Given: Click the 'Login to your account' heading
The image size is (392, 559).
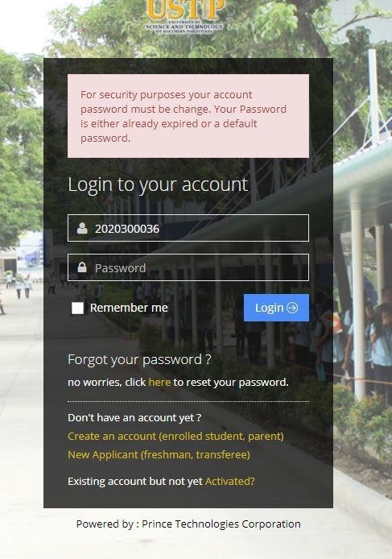Looking at the screenshot, I should tap(158, 184).
